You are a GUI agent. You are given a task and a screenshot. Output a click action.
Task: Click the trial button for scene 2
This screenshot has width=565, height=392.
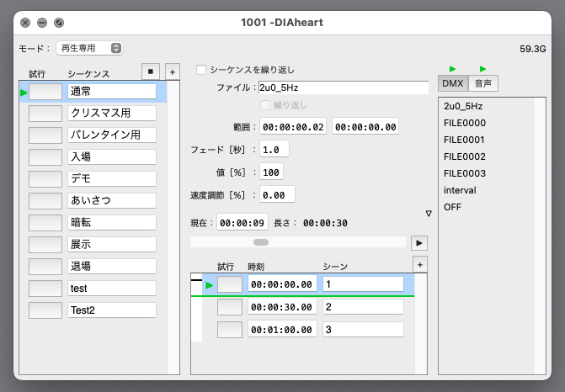[230, 307]
